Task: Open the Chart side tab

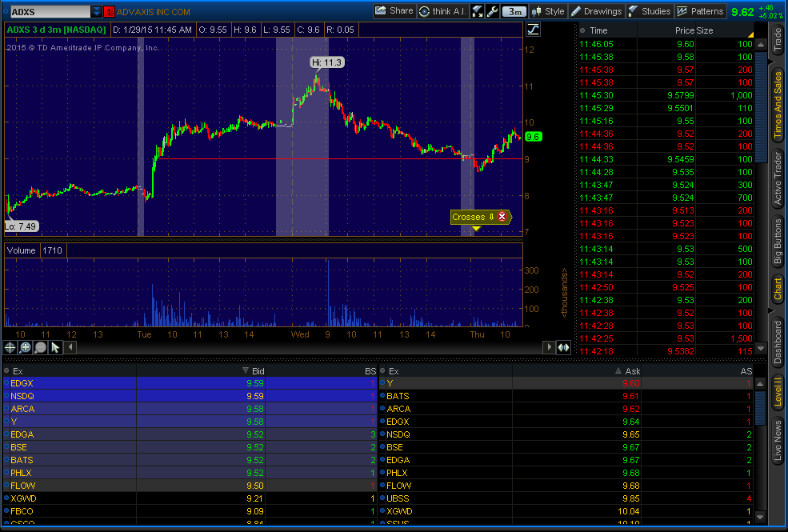Action: coord(778,289)
